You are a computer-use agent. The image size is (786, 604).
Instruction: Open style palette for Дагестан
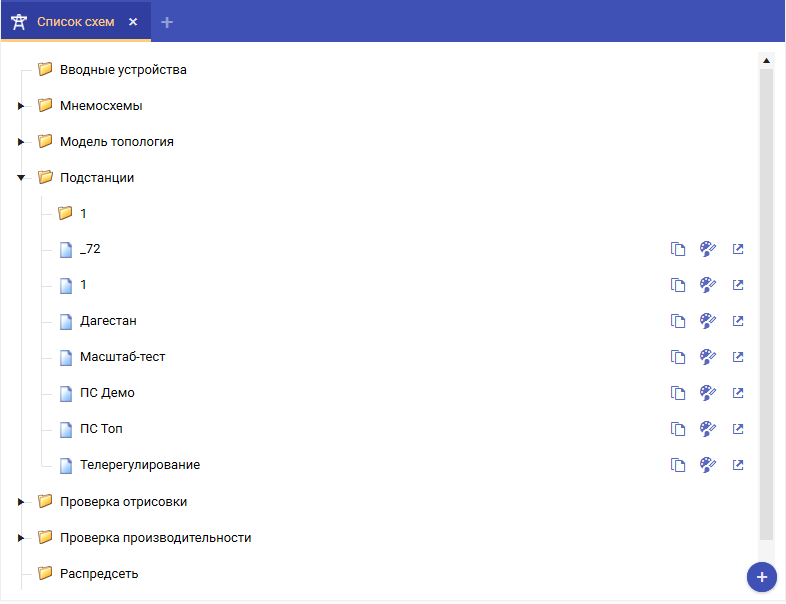point(708,321)
